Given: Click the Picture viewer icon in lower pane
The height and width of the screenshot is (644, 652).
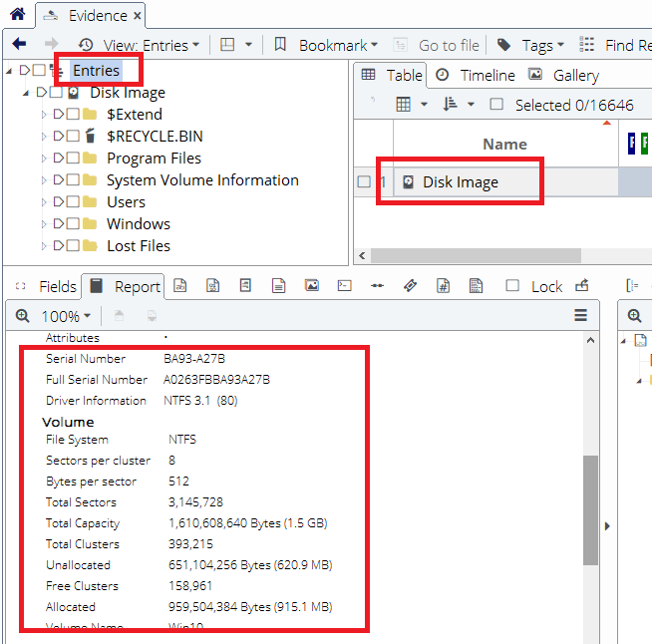Looking at the screenshot, I should coord(312,286).
